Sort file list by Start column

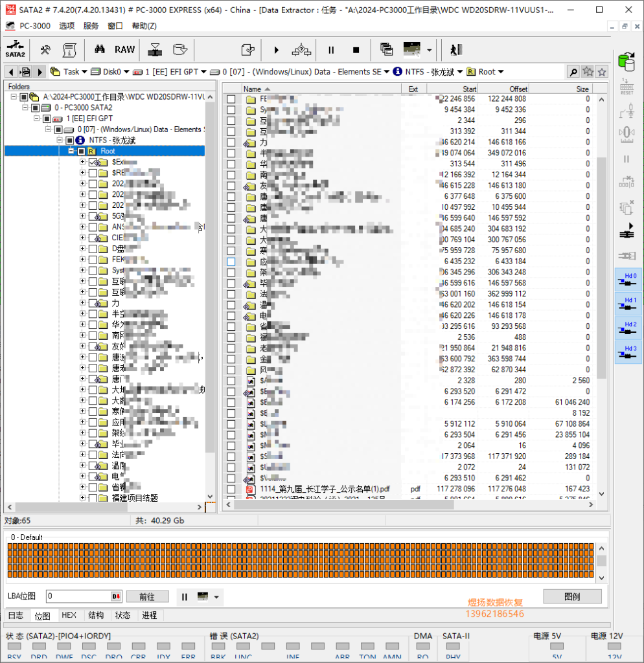[452, 89]
